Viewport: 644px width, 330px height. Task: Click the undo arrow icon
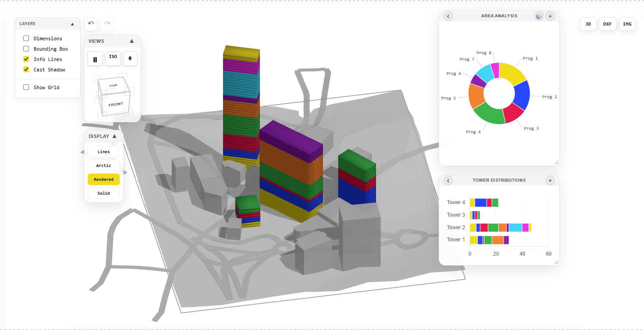91,24
